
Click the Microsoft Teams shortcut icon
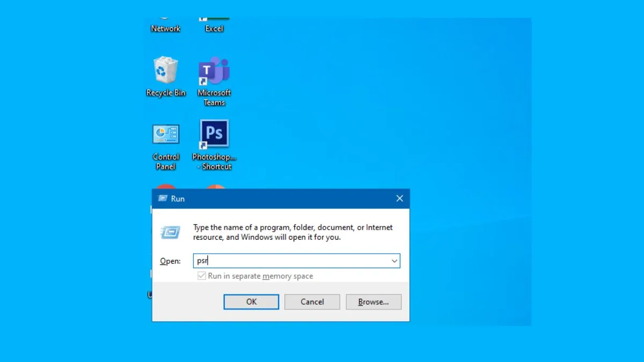pyautogui.click(x=214, y=71)
